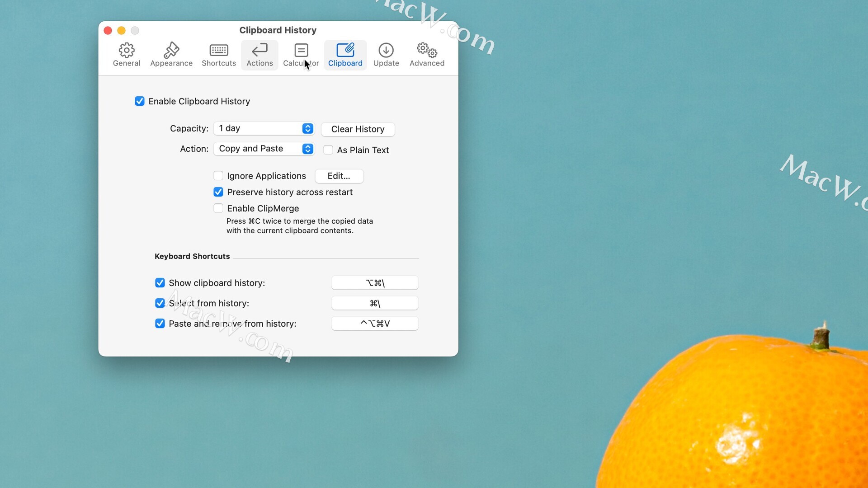Switch to the Actions tab
The image size is (868, 488).
click(x=259, y=55)
